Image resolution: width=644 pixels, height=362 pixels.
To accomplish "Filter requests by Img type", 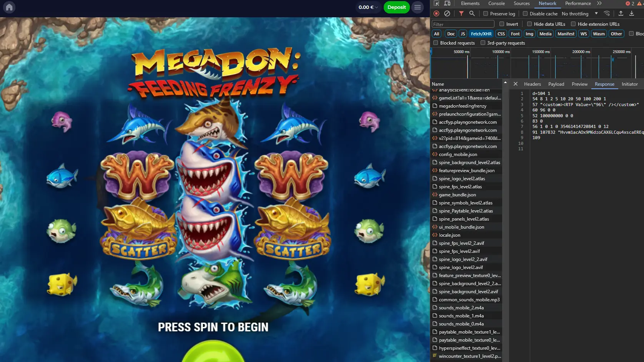I will click(529, 34).
